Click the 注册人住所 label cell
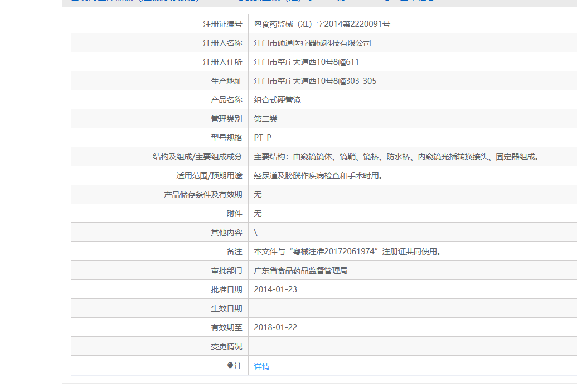 tap(159, 62)
